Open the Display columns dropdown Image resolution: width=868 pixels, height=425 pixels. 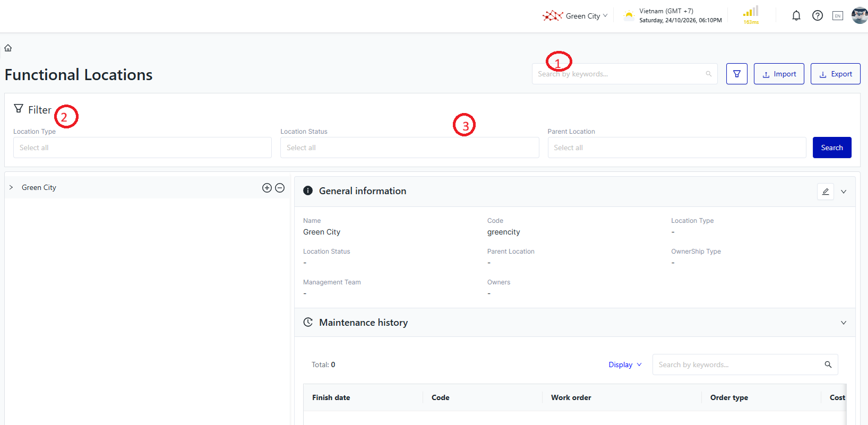click(625, 365)
